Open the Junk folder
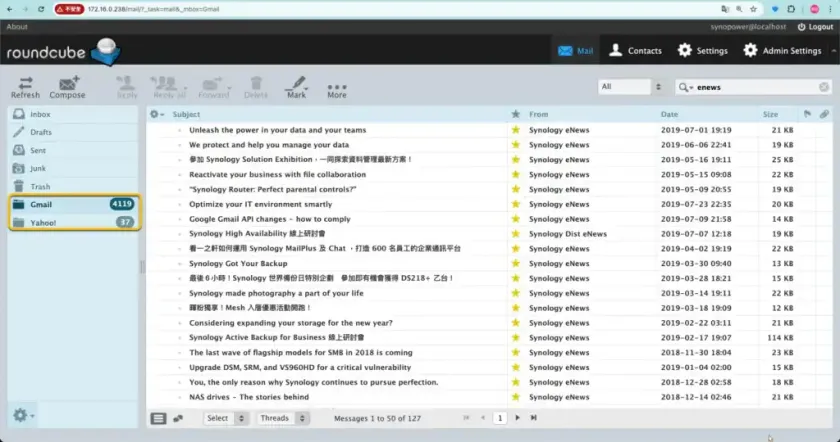The height and width of the screenshot is (442, 840). click(x=38, y=169)
